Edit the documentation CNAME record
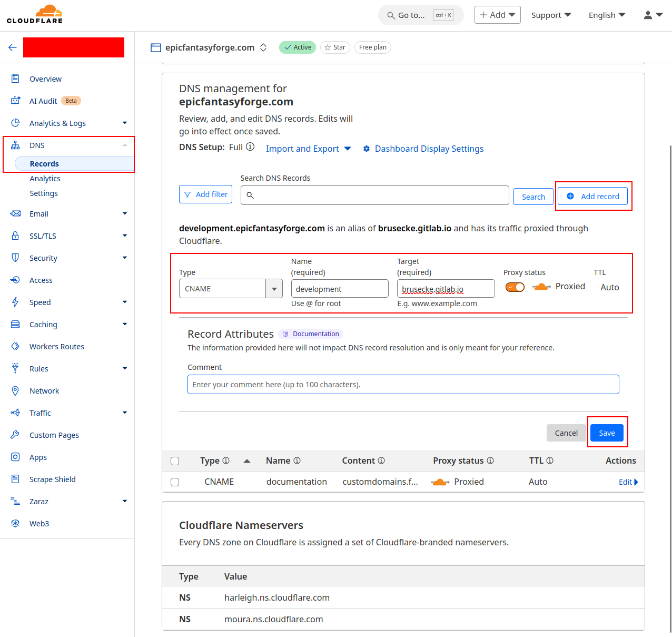The height and width of the screenshot is (637, 672). click(628, 482)
